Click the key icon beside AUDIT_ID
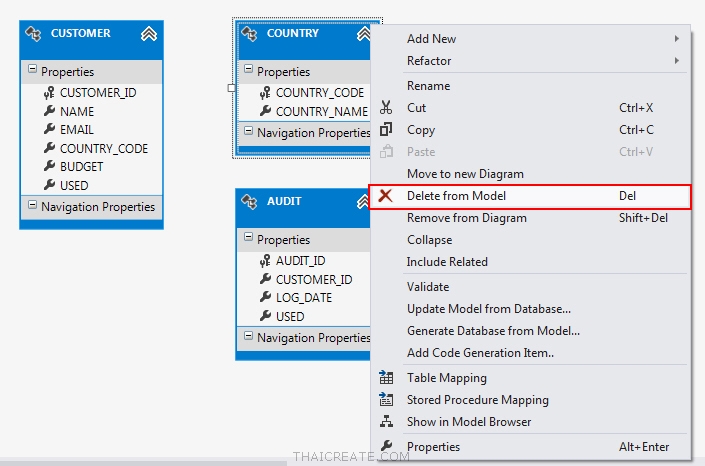This screenshot has width=705, height=466. 265,260
